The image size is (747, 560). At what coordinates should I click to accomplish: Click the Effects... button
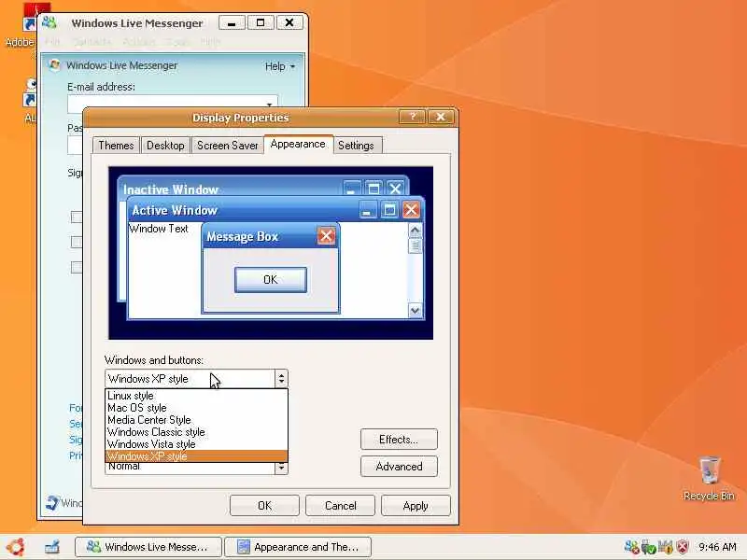399,439
